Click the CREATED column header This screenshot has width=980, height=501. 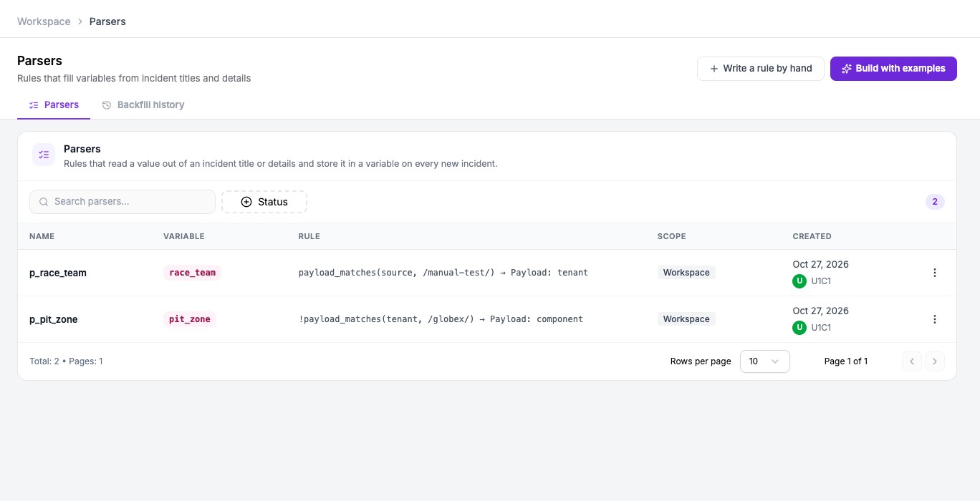coord(812,236)
